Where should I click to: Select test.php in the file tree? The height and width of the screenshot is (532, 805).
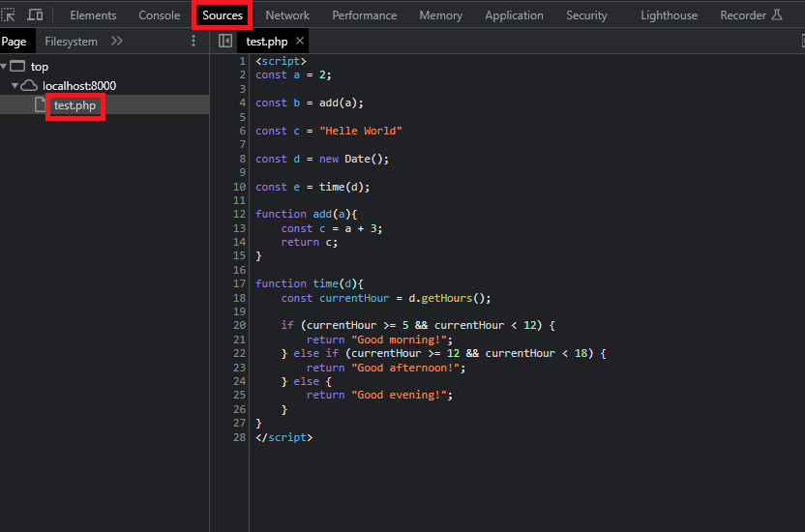(x=75, y=105)
